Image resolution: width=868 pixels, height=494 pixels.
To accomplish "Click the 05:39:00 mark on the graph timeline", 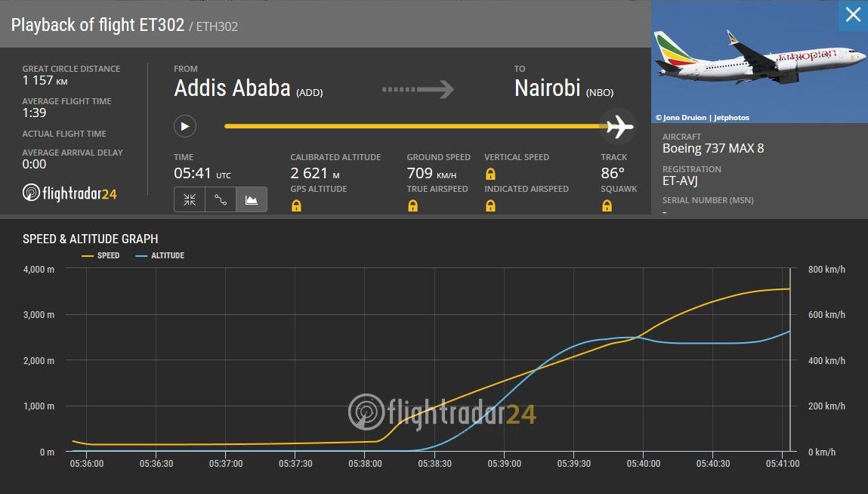I will tap(505, 464).
